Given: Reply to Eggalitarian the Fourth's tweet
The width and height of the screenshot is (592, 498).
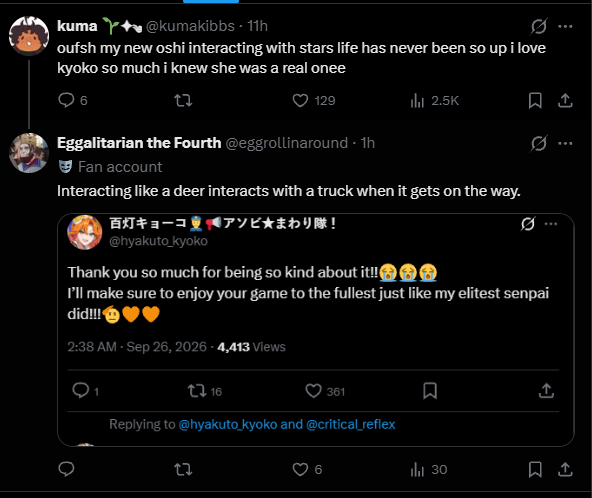Looking at the screenshot, I should click(66, 469).
